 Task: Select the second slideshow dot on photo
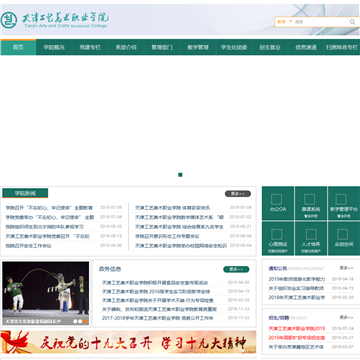tap(80, 321)
